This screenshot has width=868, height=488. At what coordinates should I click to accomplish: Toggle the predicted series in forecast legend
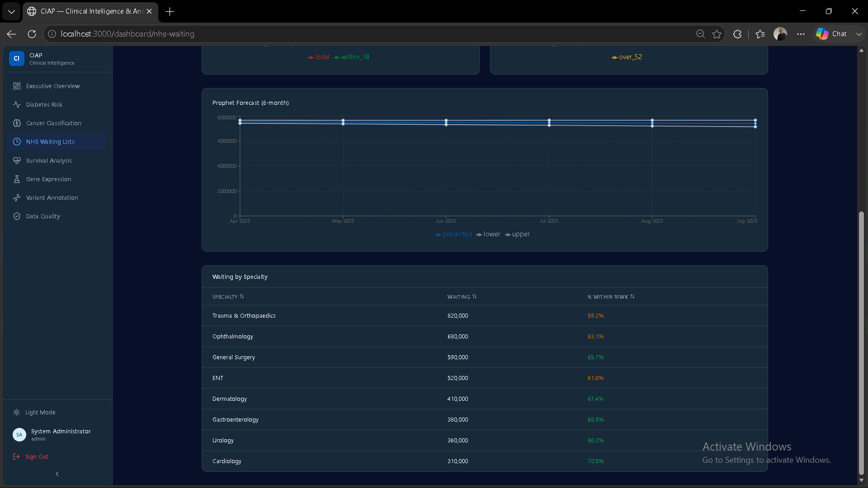click(x=453, y=234)
